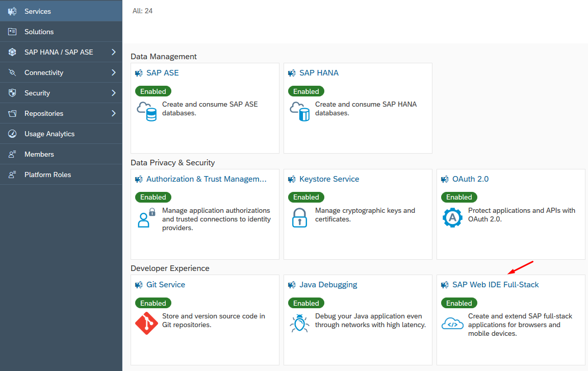Go to Usage Analytics
588x371 pixels.
61,134
